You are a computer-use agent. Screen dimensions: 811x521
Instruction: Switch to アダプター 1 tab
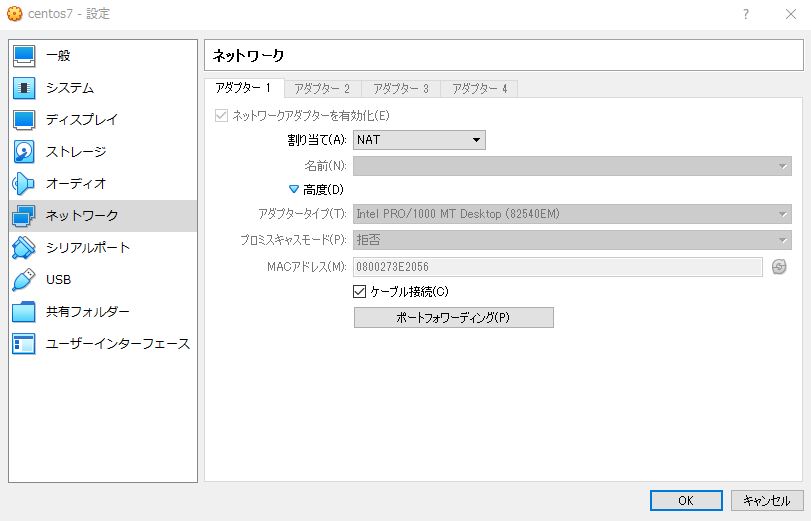244,88
